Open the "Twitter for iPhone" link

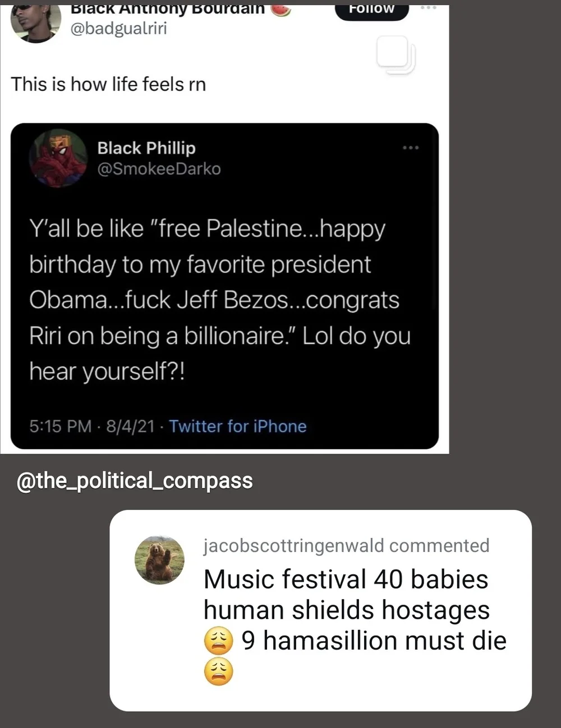click(x=237, y=426)
